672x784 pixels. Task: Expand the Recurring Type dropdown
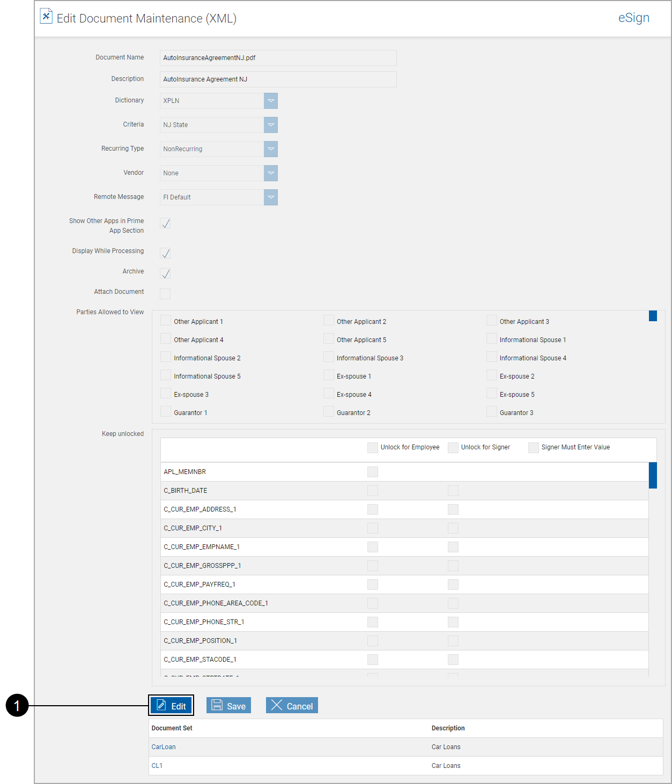271,149
